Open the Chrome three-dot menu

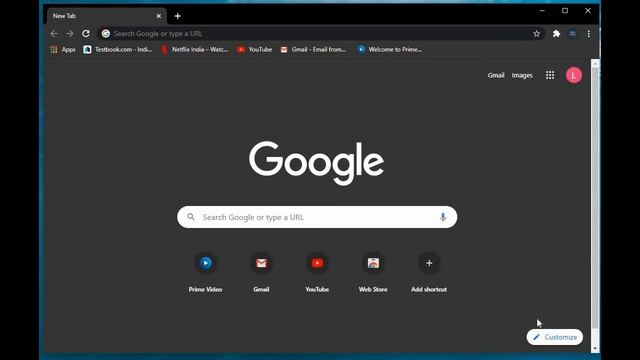click(x=589, y=34)
